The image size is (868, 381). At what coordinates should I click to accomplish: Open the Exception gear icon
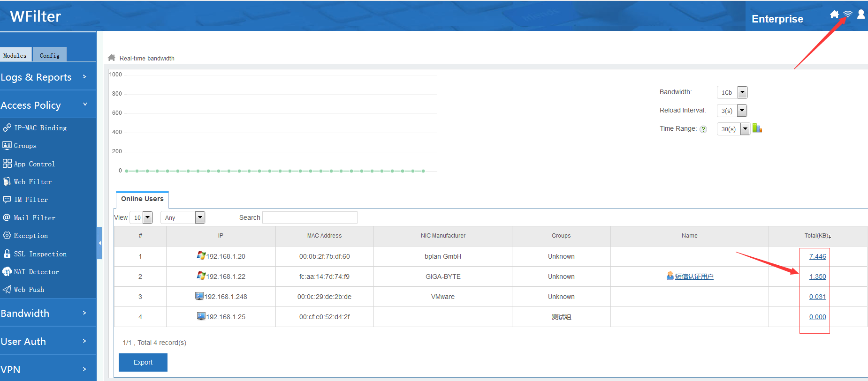point(7,235)
